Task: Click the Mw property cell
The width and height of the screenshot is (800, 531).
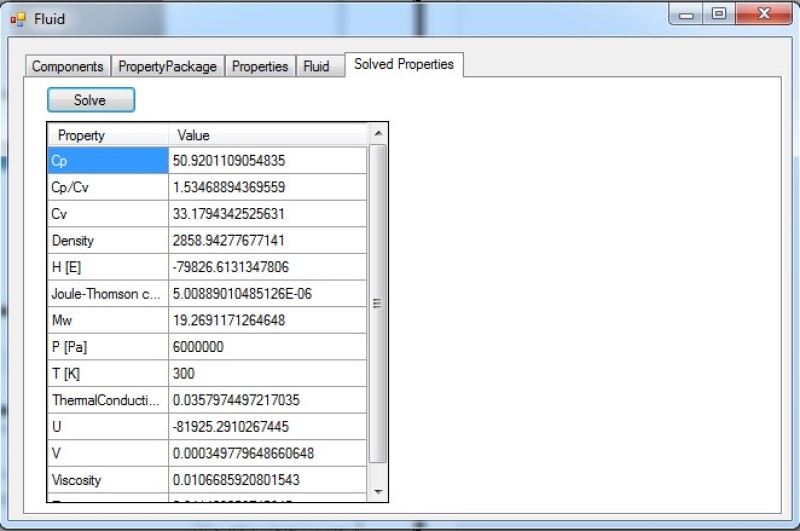Action: [x=108, y=320]
